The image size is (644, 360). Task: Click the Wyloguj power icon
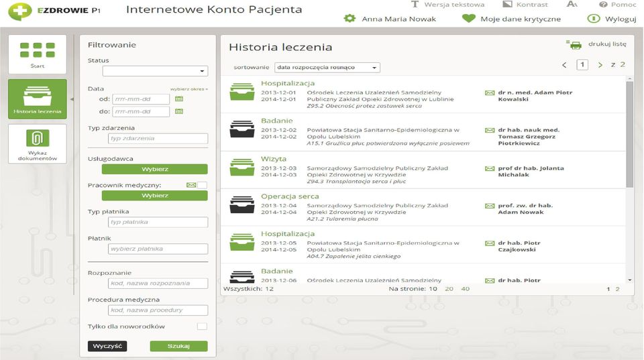click(x=594, y=19)
